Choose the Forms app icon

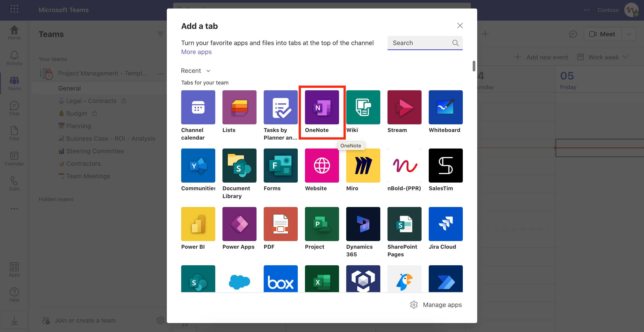281,166
